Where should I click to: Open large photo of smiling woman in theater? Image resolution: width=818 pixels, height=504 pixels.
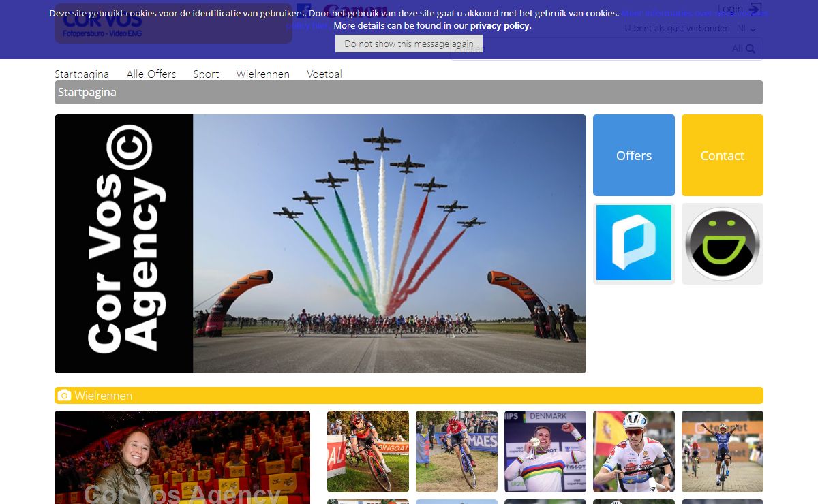(x=182, y=457)
